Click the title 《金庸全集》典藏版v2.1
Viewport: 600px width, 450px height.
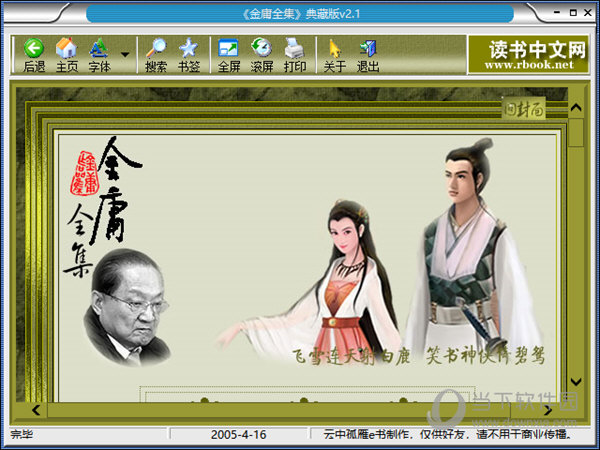tap(300, 14)
